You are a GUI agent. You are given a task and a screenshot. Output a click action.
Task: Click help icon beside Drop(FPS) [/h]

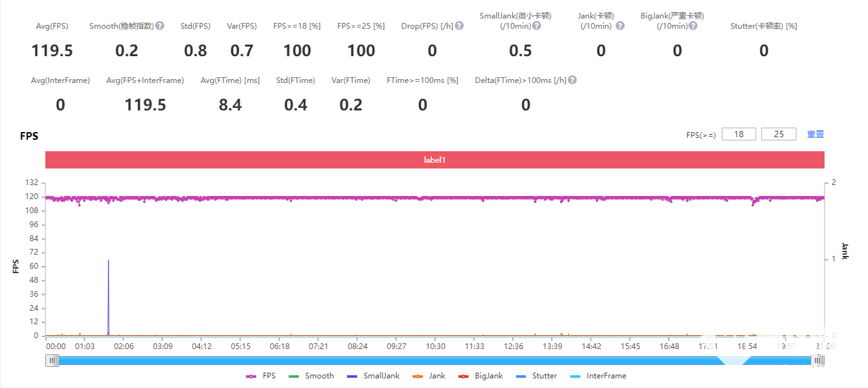click(459, 26)
